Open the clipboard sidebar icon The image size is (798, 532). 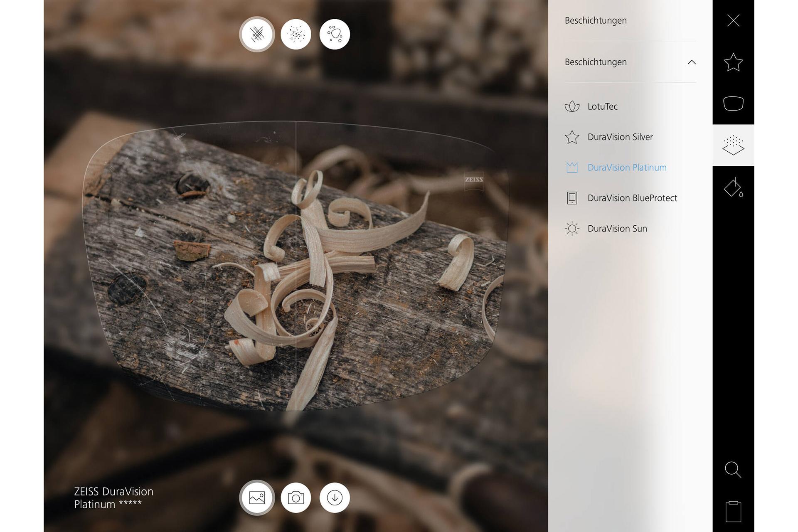coord(733,511)
